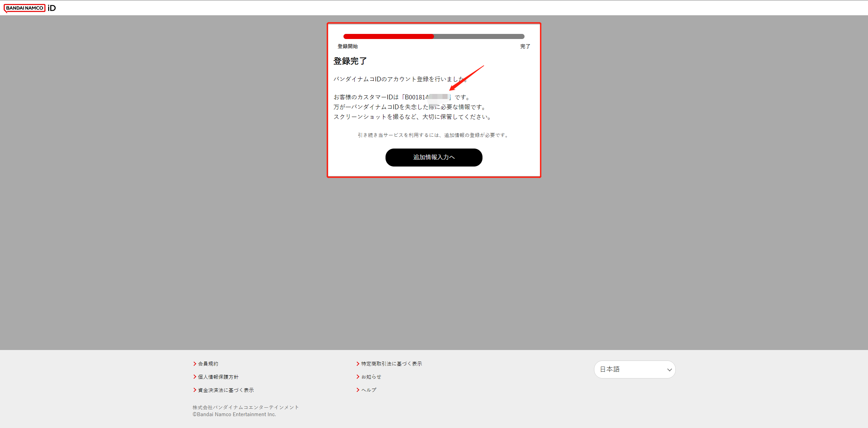
Task: Click the red chevron beside 個人情報保護方針
Action: [195, 377]
